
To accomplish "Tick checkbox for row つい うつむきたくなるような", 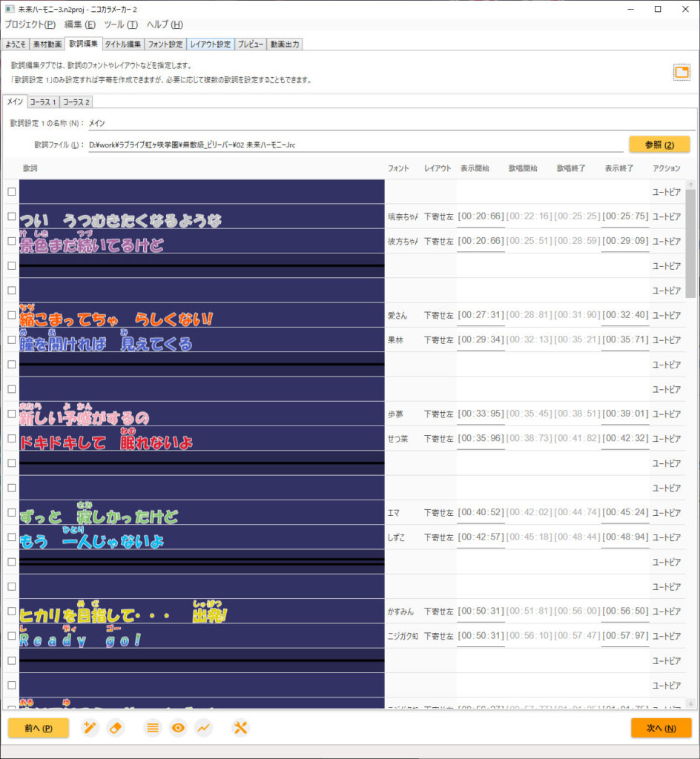I will click(x=12, y=216).
